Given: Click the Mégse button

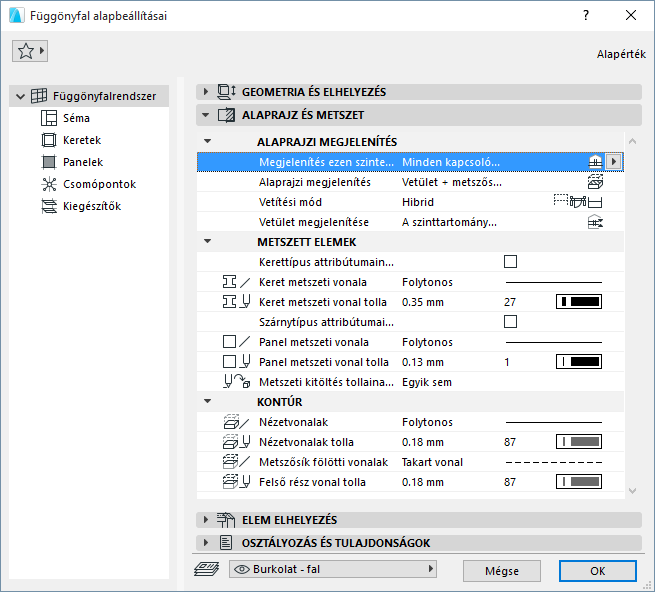Looking at the screenshot, I should coord(502,571).
